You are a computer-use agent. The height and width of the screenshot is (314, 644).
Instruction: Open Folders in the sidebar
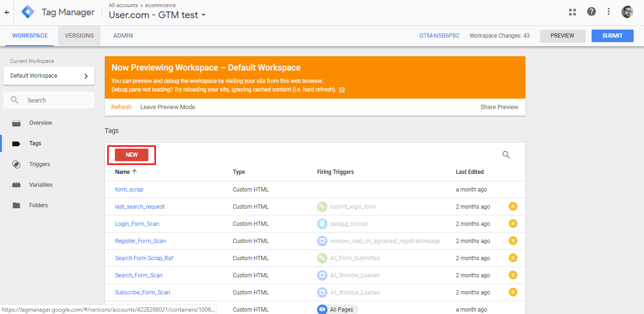click(39, 205)
